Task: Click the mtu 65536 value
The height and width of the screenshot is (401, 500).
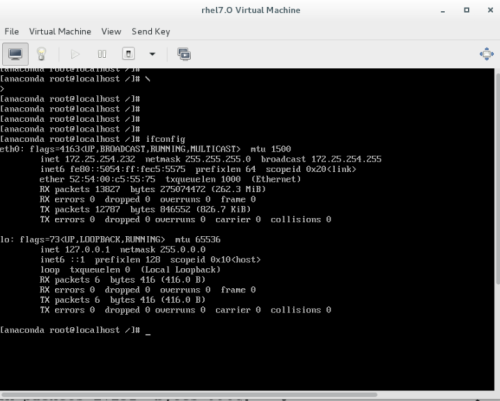Action: click(x=198, y=240)
